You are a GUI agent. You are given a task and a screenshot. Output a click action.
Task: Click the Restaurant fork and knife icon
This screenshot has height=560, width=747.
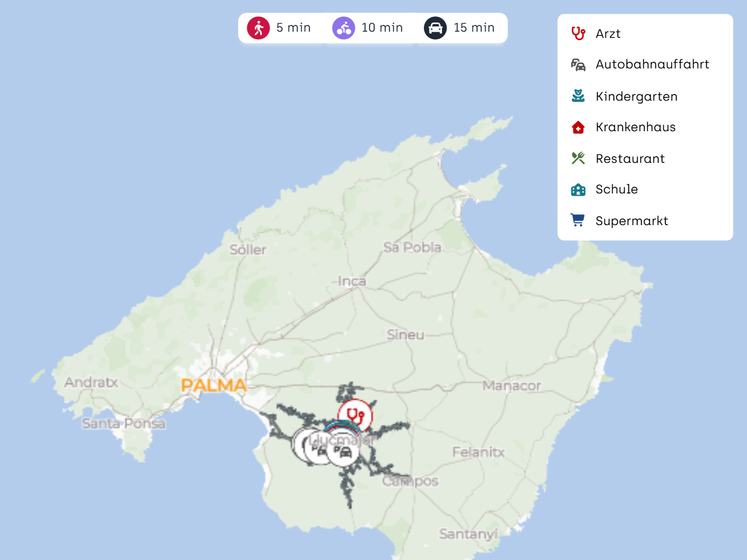tap(578, 158)
